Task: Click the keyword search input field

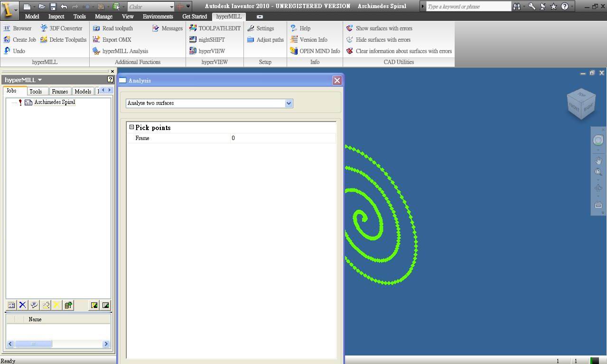Action: click(x=468, y=7)
